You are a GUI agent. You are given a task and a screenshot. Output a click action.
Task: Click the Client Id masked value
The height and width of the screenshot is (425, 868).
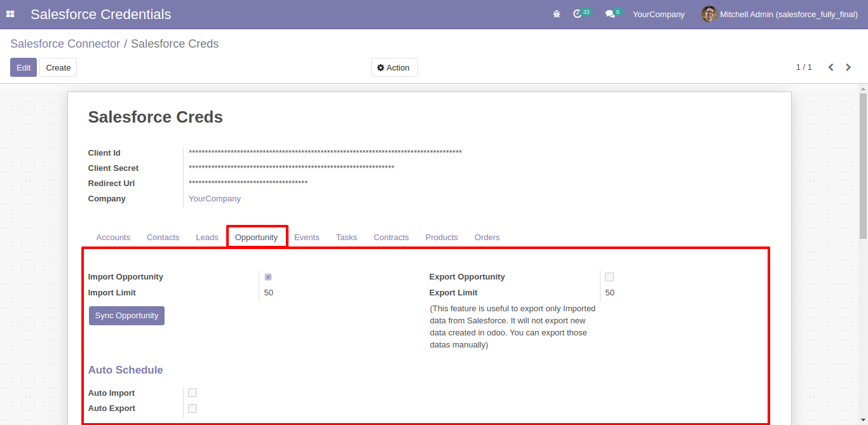pos(325,152)
